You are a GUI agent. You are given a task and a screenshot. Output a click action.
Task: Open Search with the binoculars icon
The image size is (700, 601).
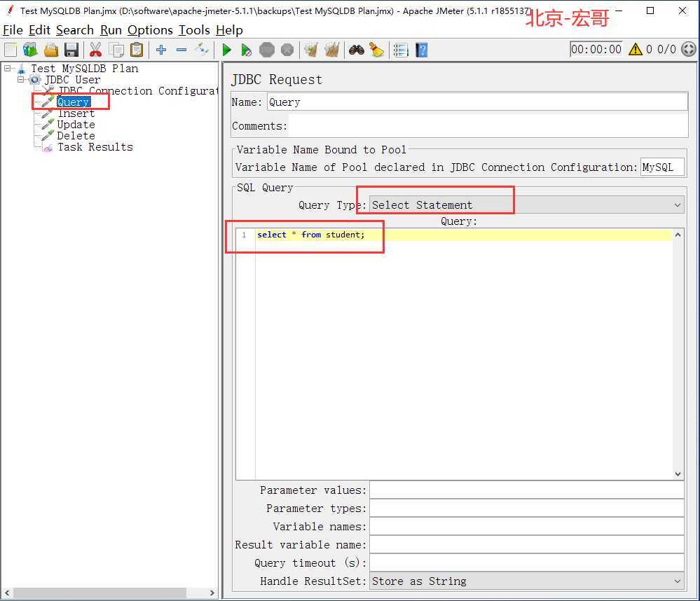click(356, 50)
